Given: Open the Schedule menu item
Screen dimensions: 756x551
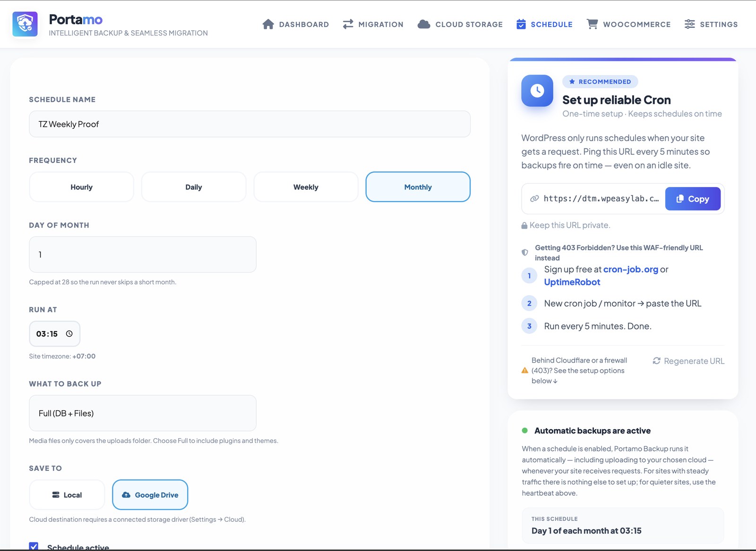Looking at the screenshot, I should [544, 24].
